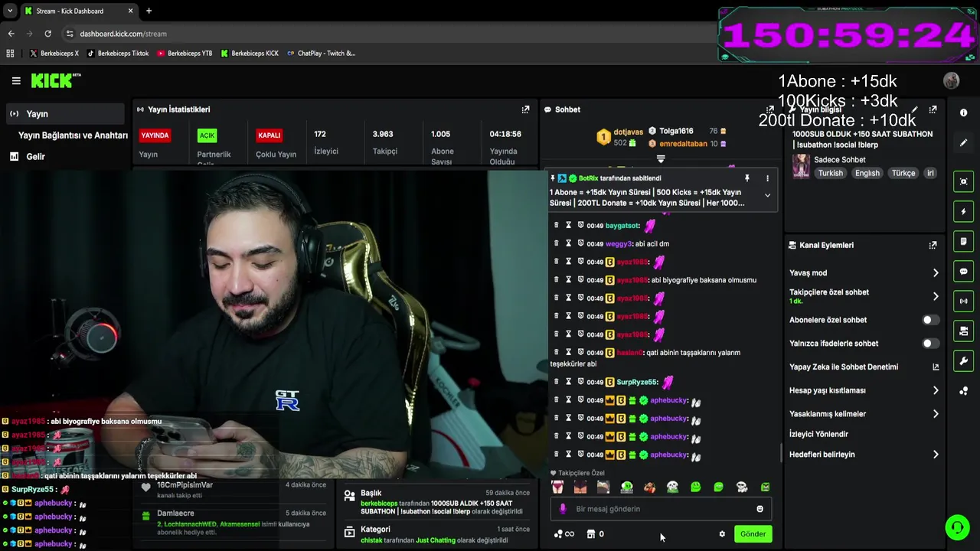Toggle the broadcast signal widget icon
Screen dimensions: 980x551
[x=963, y=301]
